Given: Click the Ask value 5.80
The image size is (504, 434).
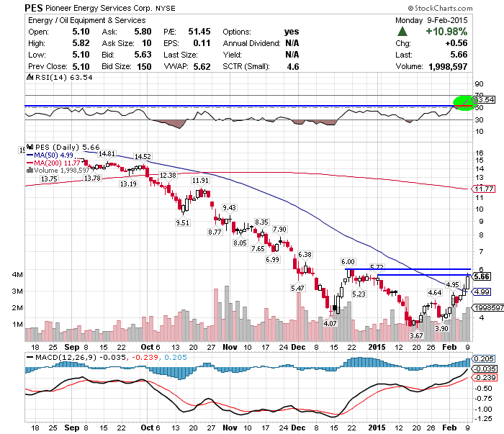Looking at the screenshot, I should click(143, 32).
